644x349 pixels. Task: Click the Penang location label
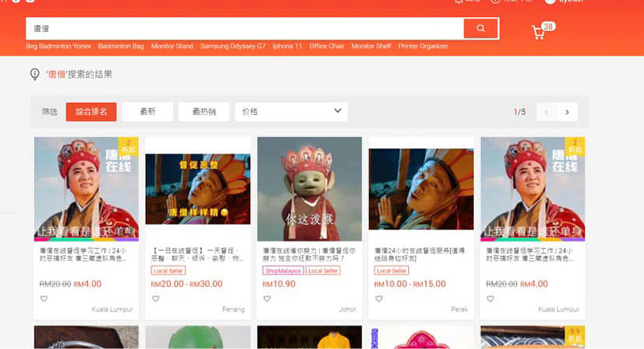[x=233, y=310]
